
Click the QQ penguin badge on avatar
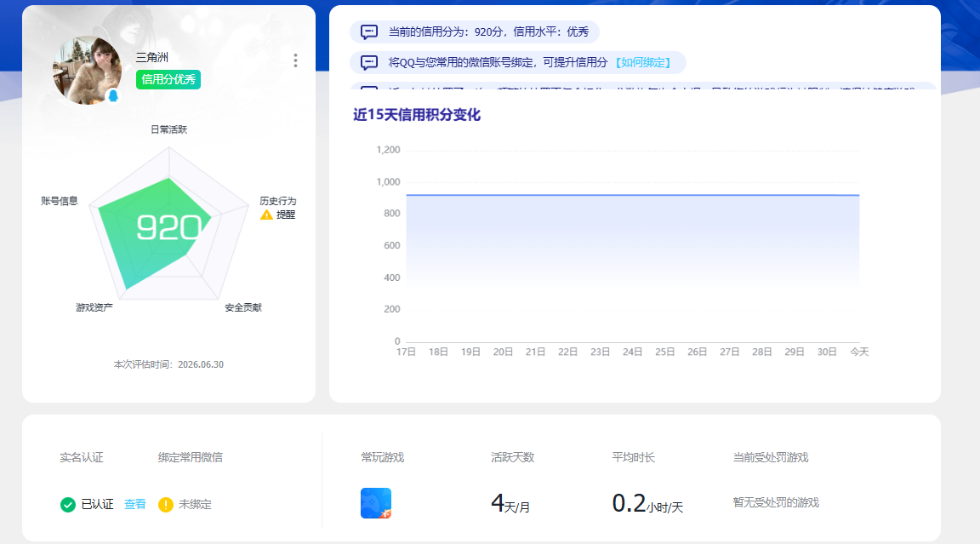click(113, 95)
